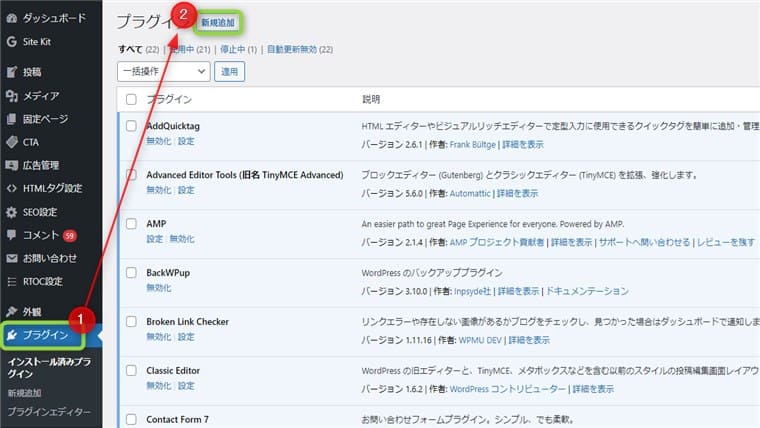Screen dimensions: 760x428
Task: Click 無効化 link under AMP
Action: (182, 239)
